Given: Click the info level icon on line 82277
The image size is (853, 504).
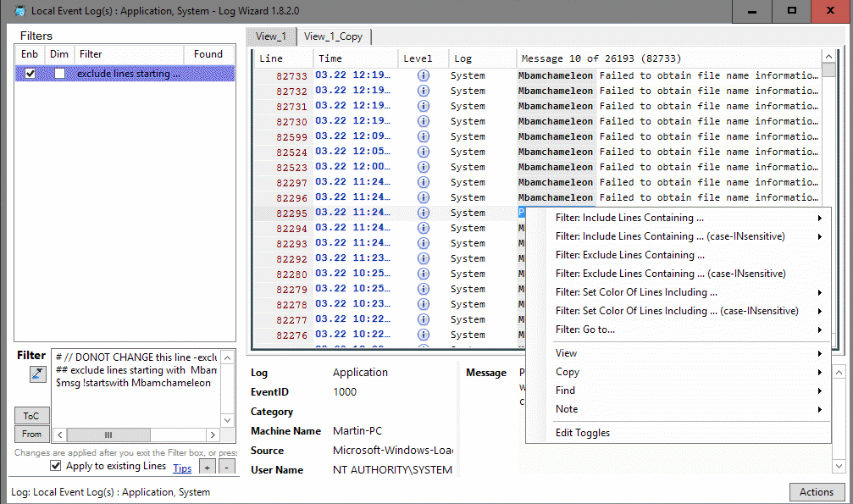Looking at the screenshot, I should point(424,319).
